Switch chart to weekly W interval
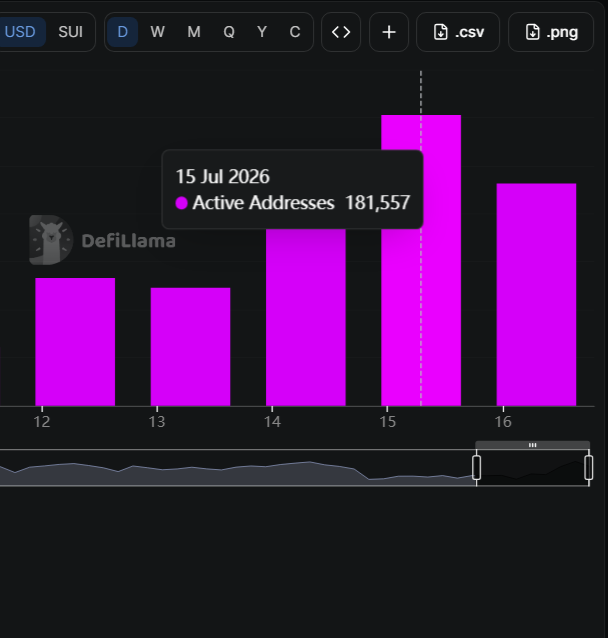 coord(157,32)
